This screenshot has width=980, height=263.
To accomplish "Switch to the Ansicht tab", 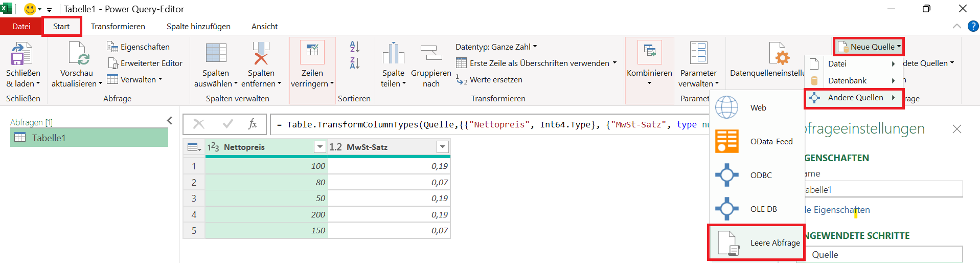I will 264,26.
